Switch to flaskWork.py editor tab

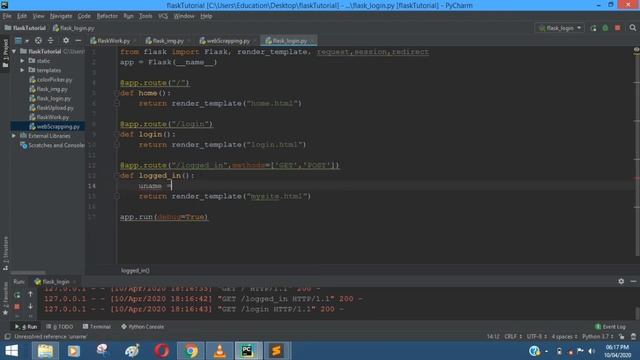(x=113, y=41)
